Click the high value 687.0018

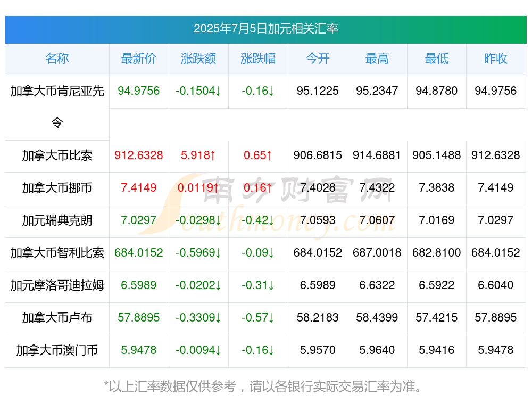pos(377,253)
